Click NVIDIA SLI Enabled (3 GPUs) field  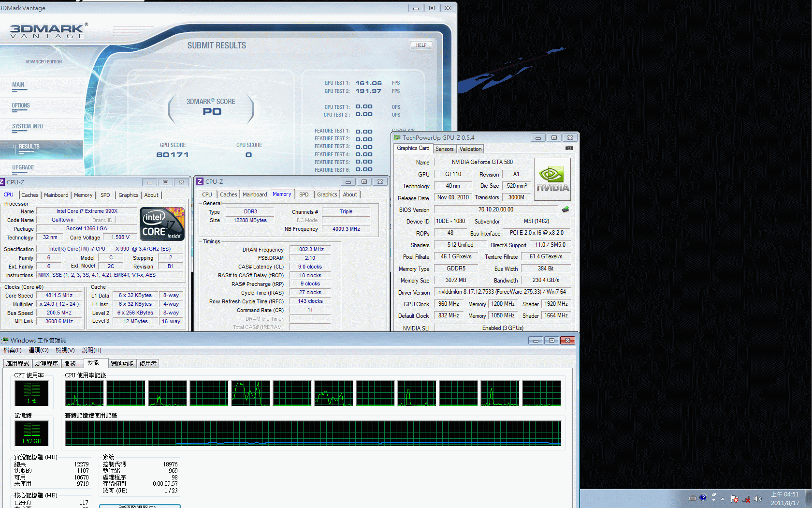(503, 328)
